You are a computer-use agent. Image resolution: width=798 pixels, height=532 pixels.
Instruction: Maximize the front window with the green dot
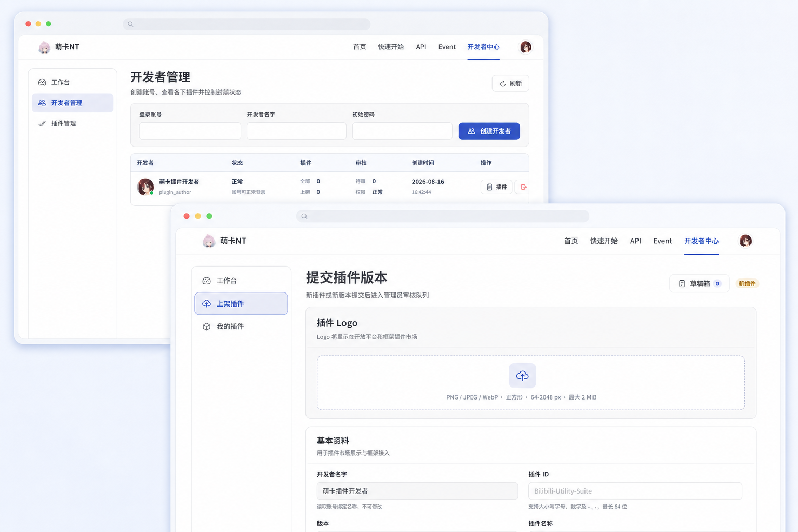(209, 216)
